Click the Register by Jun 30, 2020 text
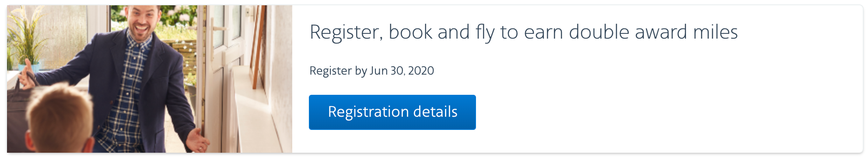Screen dimensions: 868x158 pos(371,71)
